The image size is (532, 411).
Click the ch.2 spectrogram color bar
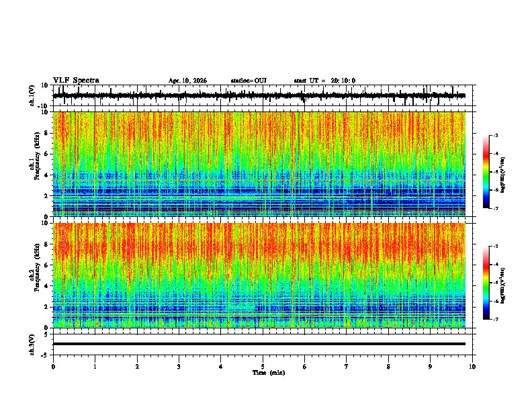[486, 283]
